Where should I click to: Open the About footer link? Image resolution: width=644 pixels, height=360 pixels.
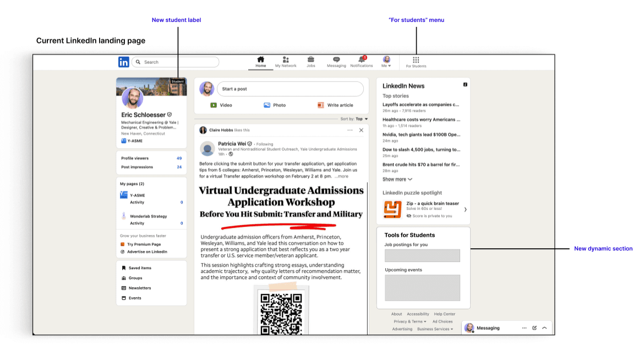[396, 314]
